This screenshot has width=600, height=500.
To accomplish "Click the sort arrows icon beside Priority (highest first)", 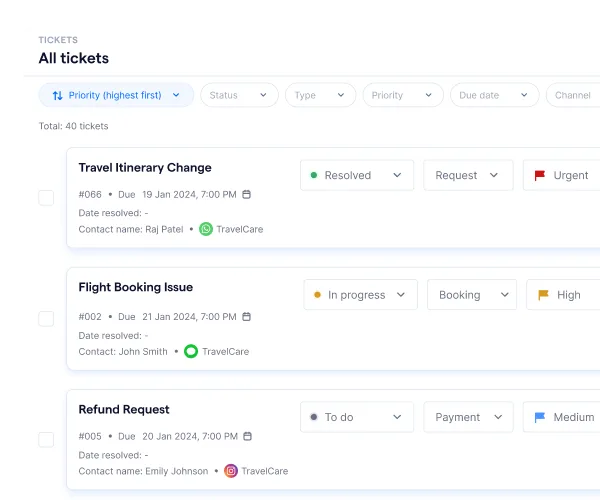I will pos(57,95).
